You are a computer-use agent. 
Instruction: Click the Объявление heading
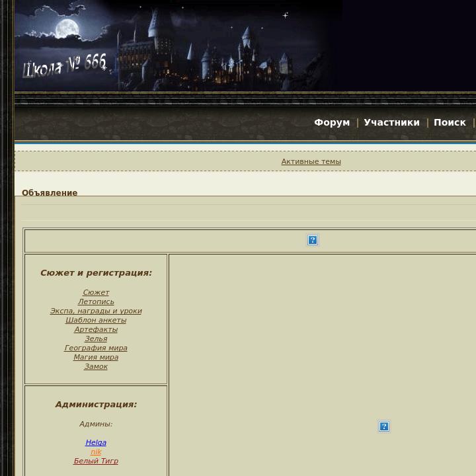50,193
